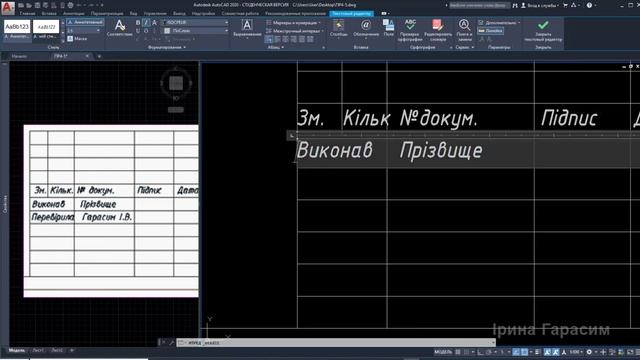Toggle Italic text formatting
This screenshot has height=360, width=640.
tap(146, 23)
